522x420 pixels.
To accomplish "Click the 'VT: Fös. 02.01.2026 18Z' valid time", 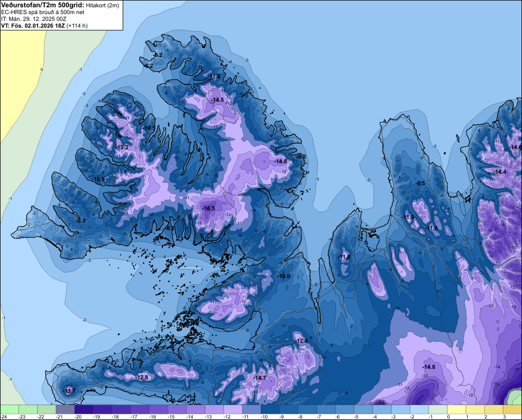I will (33, 26).
